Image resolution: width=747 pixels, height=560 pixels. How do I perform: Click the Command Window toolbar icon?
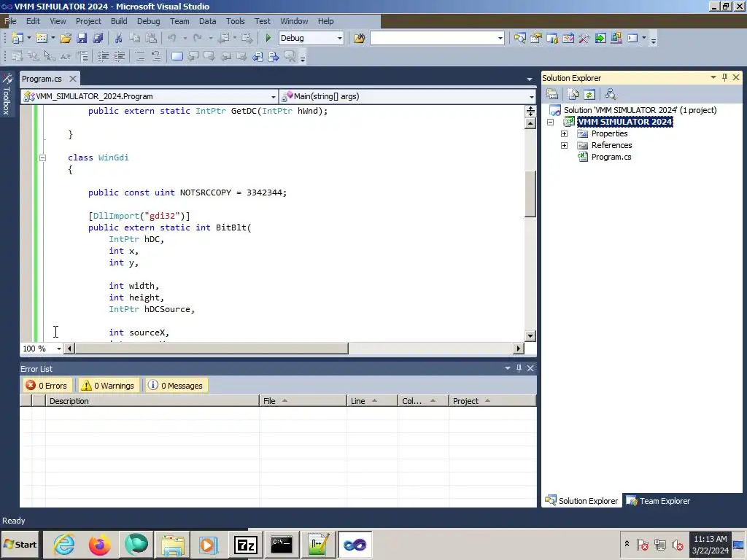632,38
